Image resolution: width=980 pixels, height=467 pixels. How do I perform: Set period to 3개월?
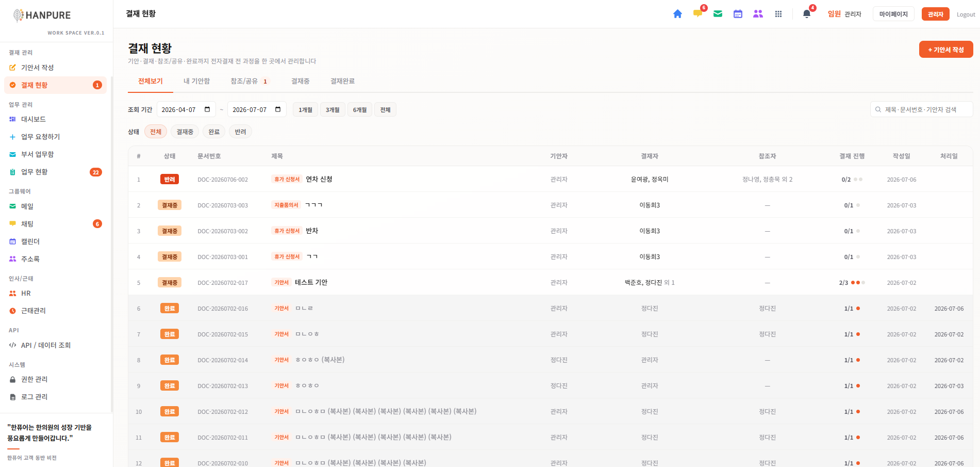tap(333, 109)
